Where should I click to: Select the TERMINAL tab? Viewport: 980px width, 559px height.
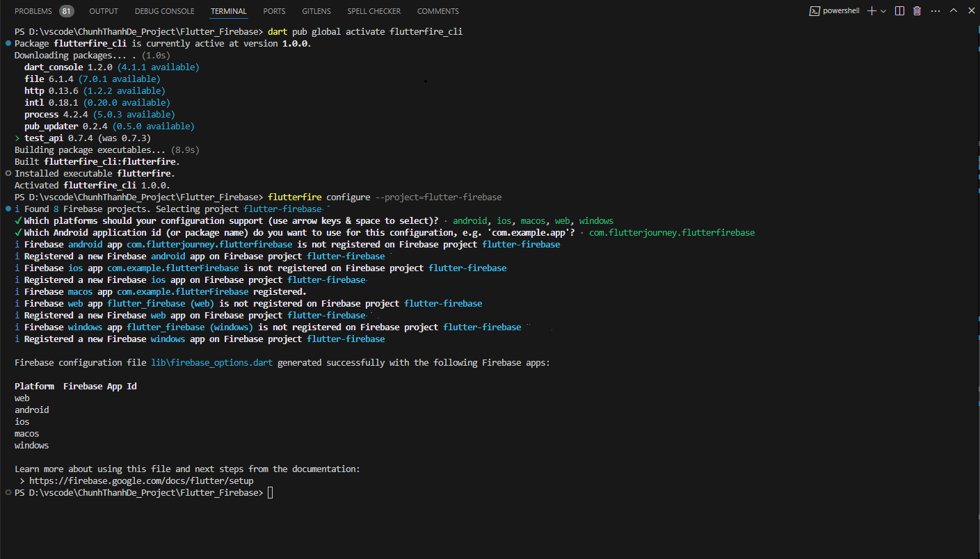click(x=228, y=11)
